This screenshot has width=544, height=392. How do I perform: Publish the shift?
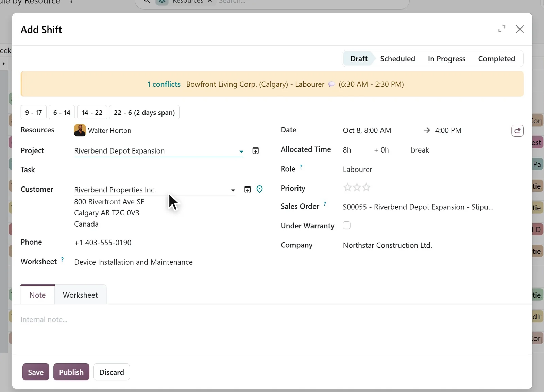coord(71,372)
